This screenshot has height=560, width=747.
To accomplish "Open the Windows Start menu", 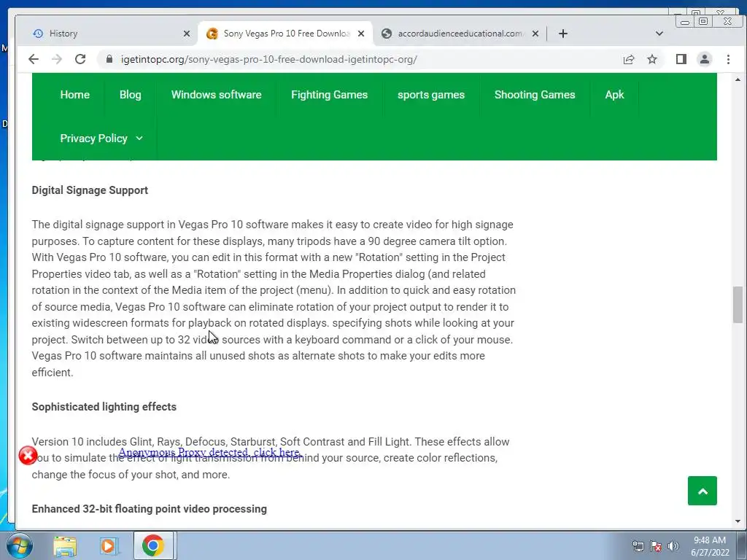I will (20, 545).
